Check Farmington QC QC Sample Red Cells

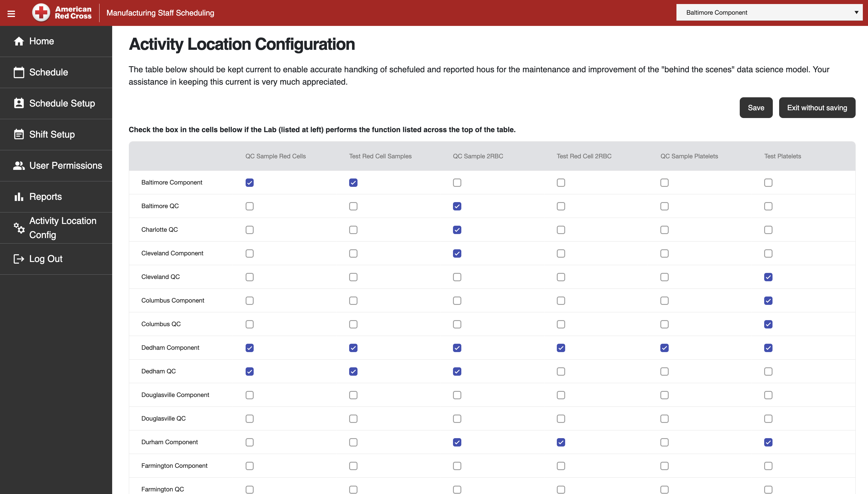coord(249,489)
